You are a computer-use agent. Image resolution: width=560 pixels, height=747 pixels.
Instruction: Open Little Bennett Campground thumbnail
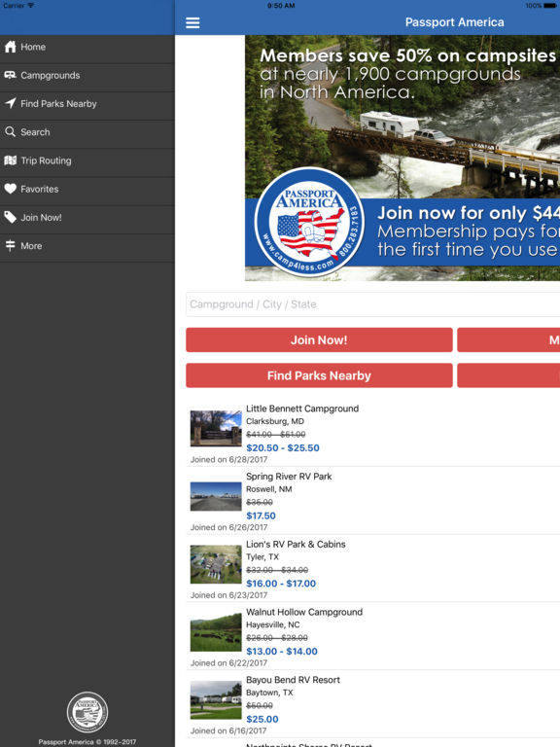pyautogui.click(x=216, y=428)
